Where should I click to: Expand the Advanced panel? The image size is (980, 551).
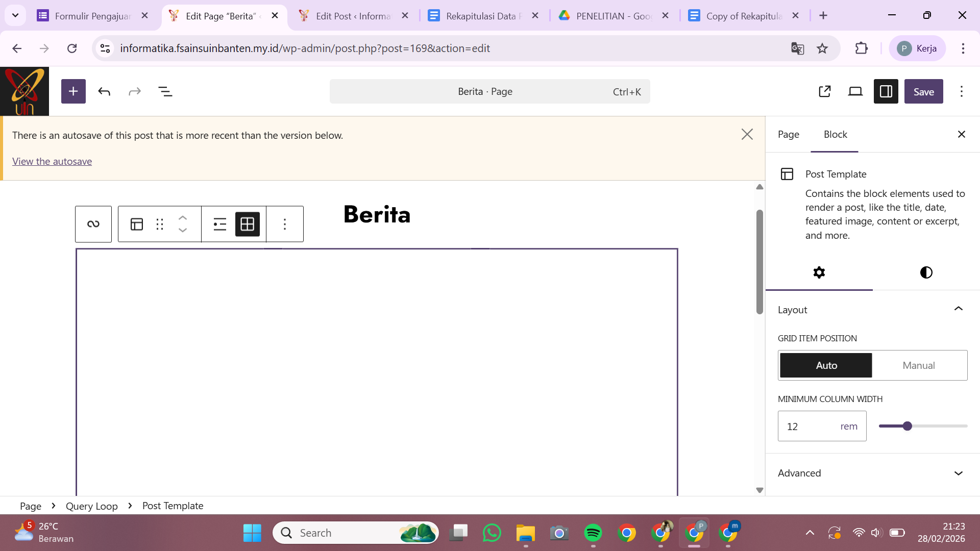873,473
